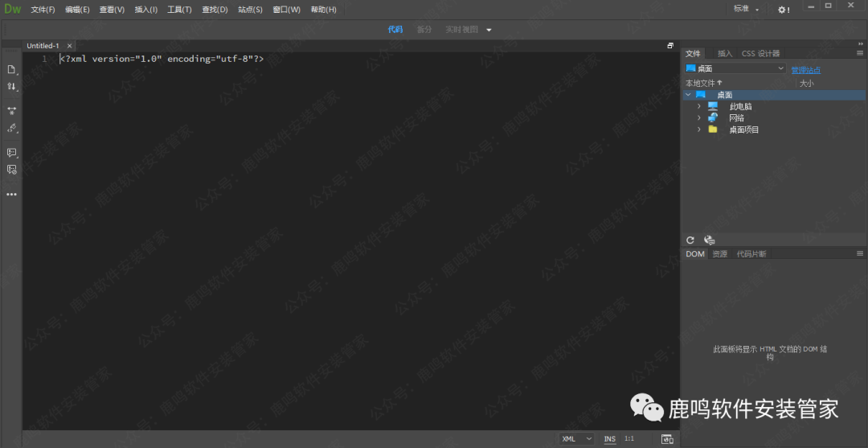
Task: Open the XML language type dropdown
Action: (x=577, y=439)
